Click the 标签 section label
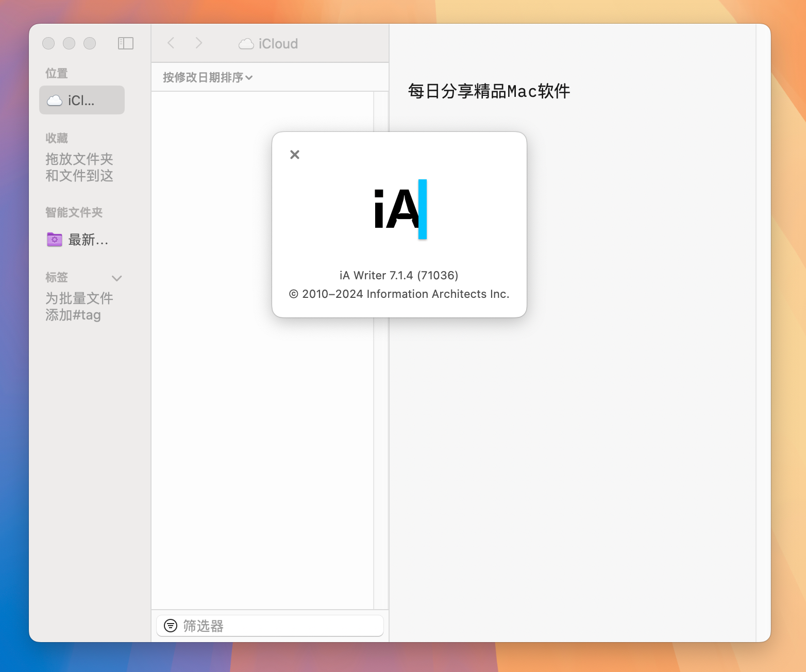Viewport: 806px width, 672px height. click(57, 277)
